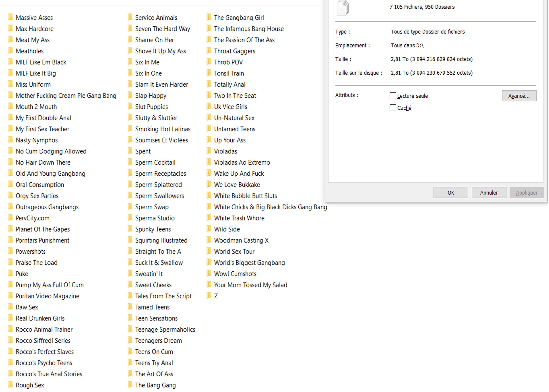Open the Avancé... attributes button
The image size is (549, 392).
click(x=519, y=96)
